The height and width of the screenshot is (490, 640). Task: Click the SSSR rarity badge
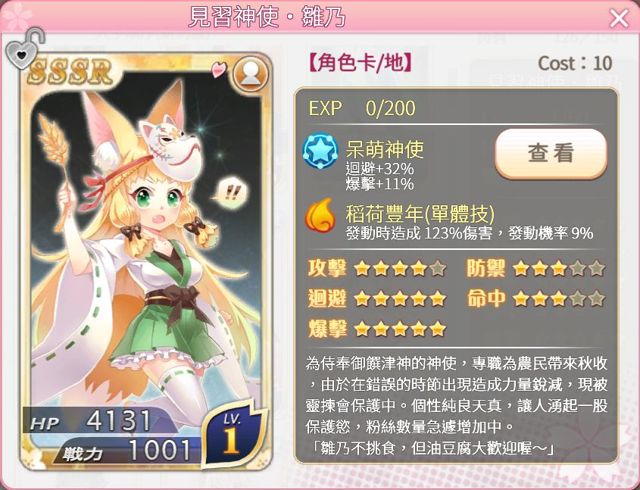pyautogui.click(x=71, y=72)
